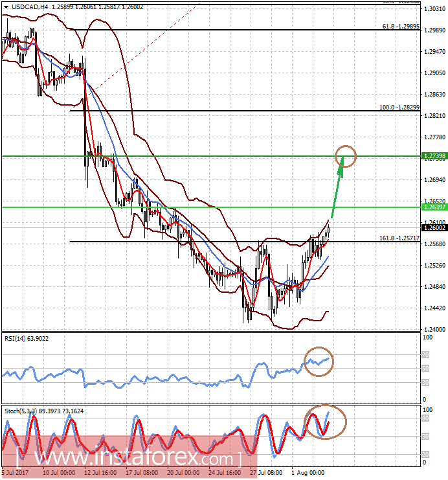Open the chart menu triangle beside USDCAD,H4
This screenshot has height=480, width=448.
pyautogui.click(x=6, y=7)
